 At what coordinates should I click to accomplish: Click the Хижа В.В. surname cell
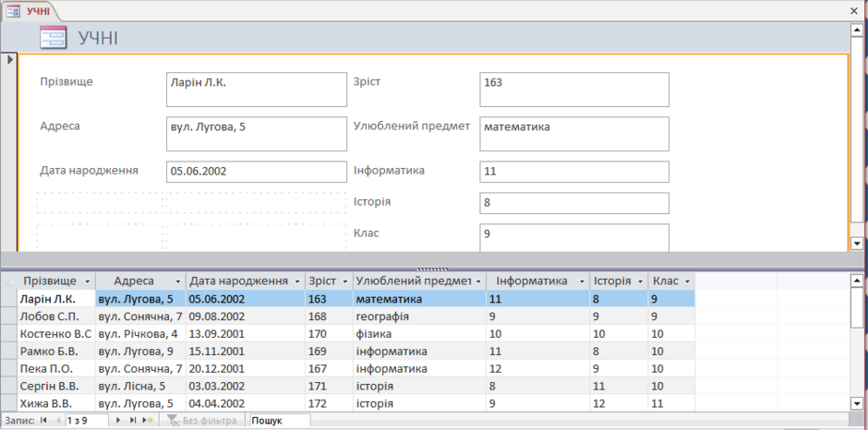tap(56, 403)
